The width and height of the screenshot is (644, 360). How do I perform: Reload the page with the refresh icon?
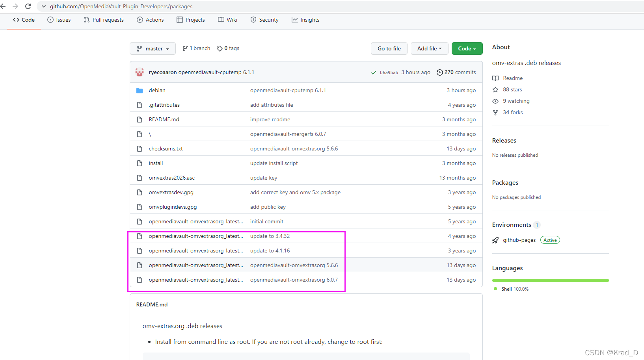click(28, 6)
